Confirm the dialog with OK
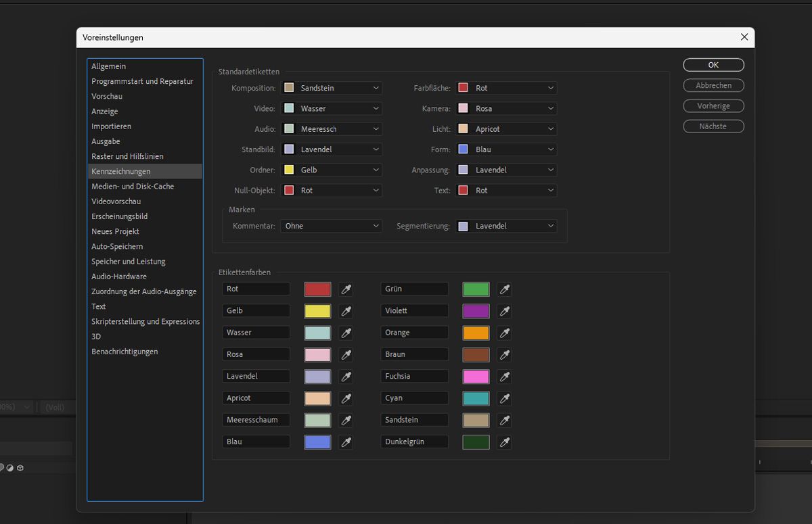The height and width of the screenshot is (524, 812). 713,65
